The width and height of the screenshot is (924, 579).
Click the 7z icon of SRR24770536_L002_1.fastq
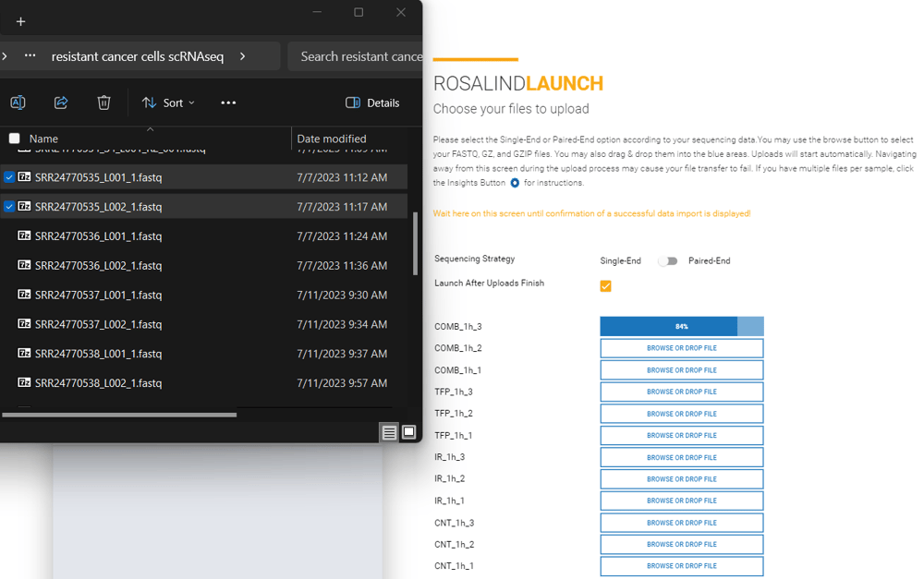pos(24,265)
